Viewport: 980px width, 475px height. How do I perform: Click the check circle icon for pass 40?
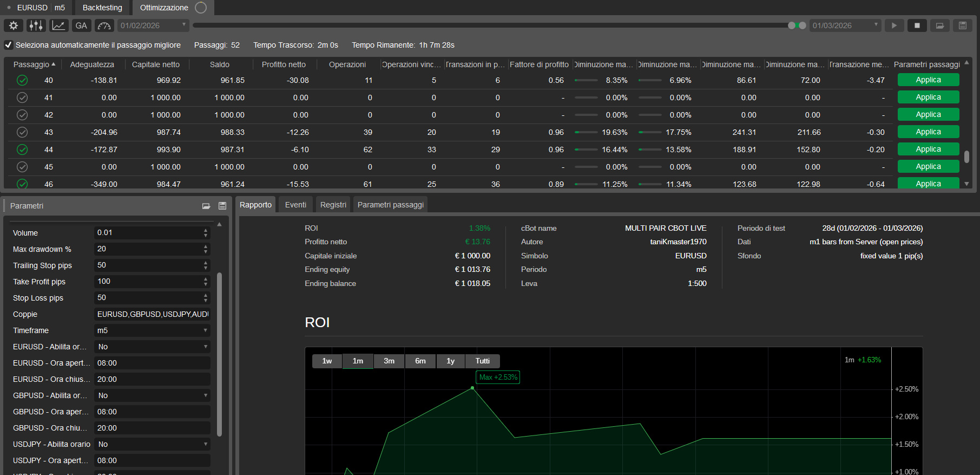(22, 80)
